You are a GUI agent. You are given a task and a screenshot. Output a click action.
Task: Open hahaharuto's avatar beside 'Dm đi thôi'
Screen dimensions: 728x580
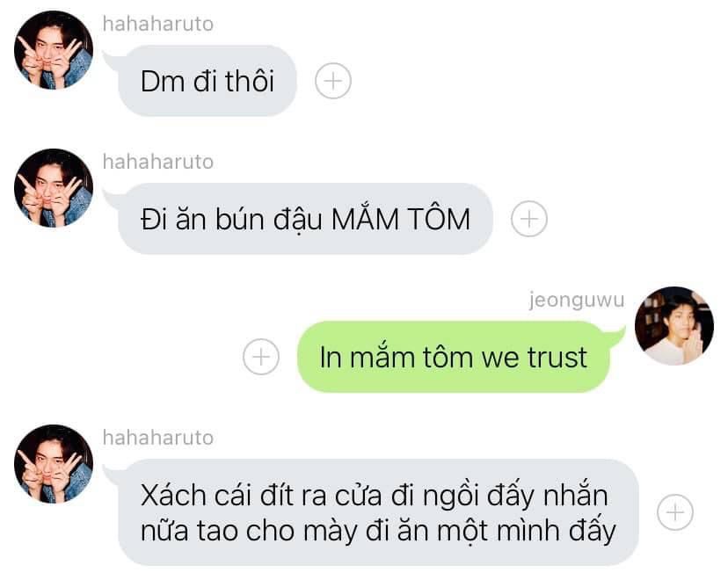[x=54, y=49]
